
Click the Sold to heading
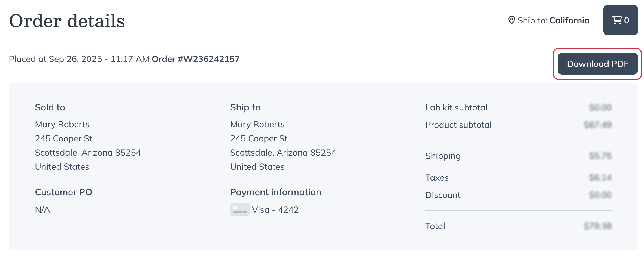point(50,107)
